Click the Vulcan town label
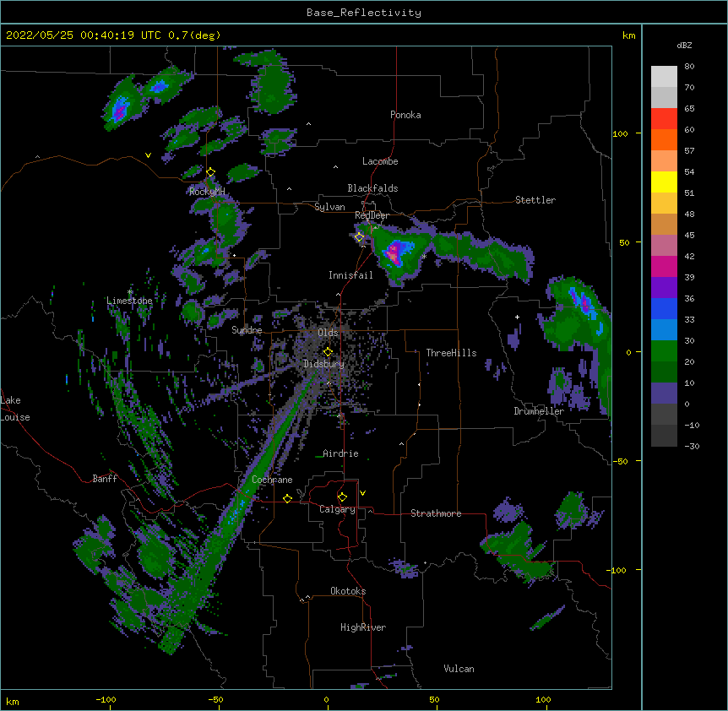 click(459, 669)
